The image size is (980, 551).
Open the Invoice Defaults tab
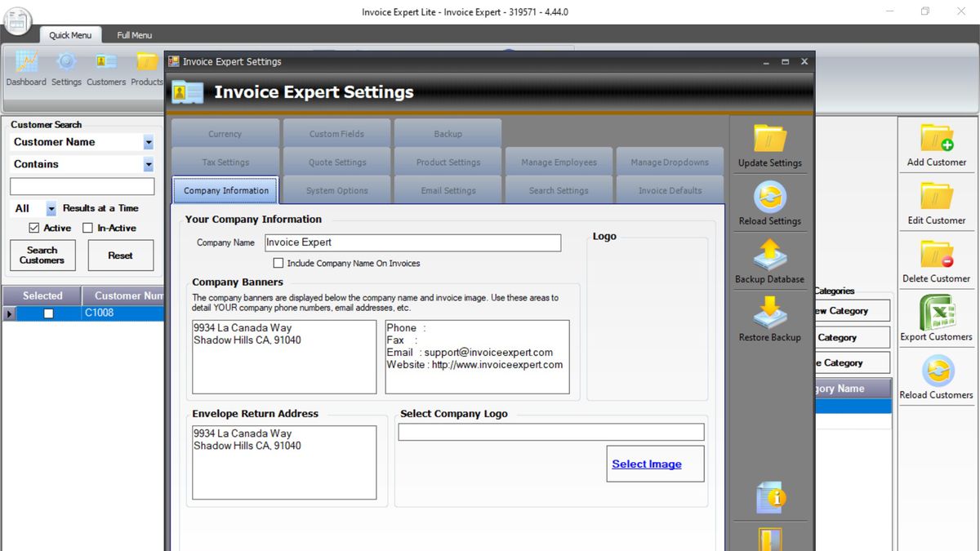pos(670,190)
